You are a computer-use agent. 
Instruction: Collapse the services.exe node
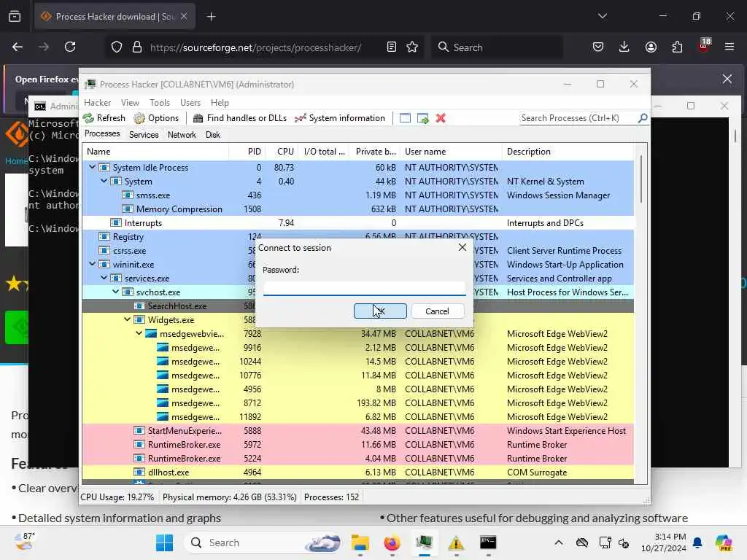click(104, 278)
